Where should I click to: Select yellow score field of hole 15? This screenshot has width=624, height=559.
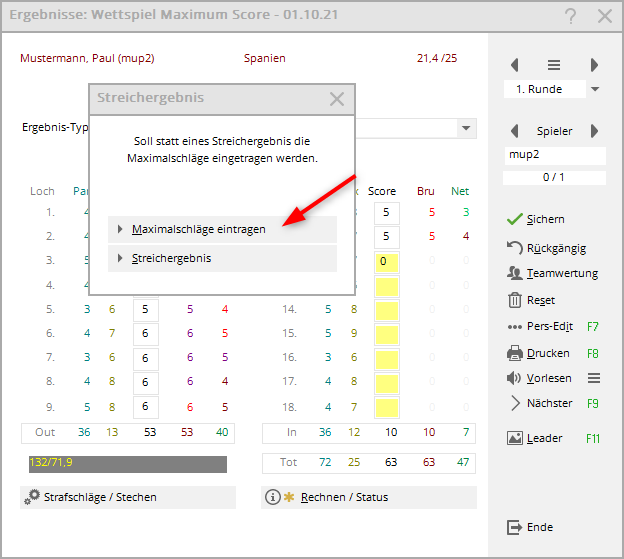coord(386,335)
